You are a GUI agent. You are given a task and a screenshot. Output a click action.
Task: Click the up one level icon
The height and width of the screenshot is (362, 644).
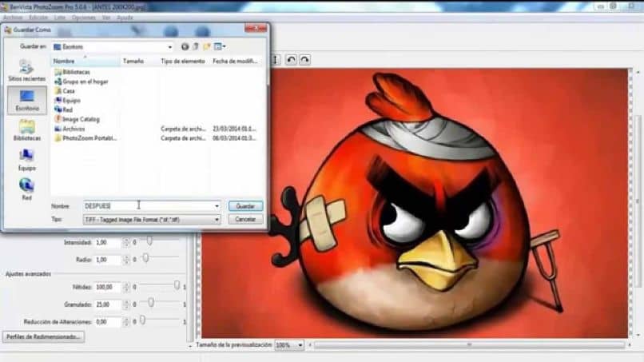(x=196, y=47)
